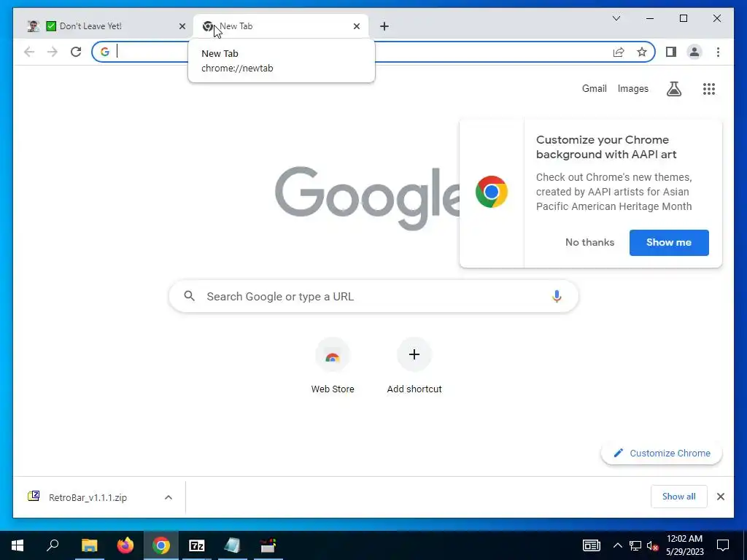The image size is (747, 560).
Task: Click the No thanks button
Action: 589,242
